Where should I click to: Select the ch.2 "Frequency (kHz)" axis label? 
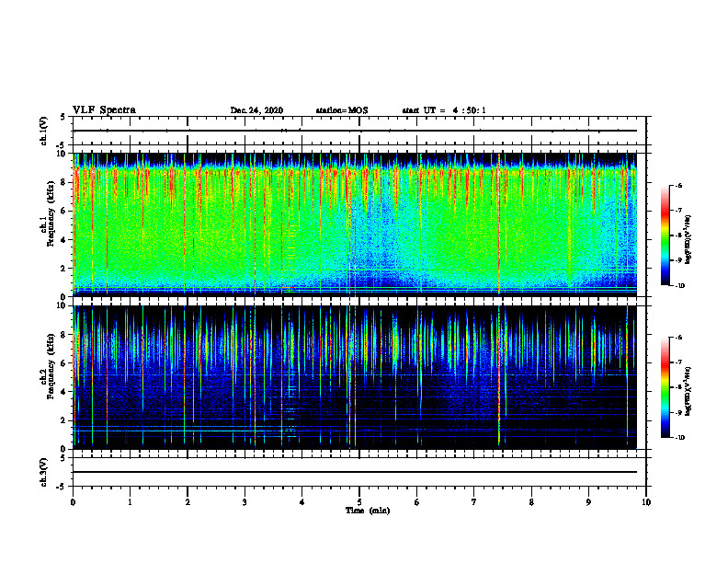52,366
